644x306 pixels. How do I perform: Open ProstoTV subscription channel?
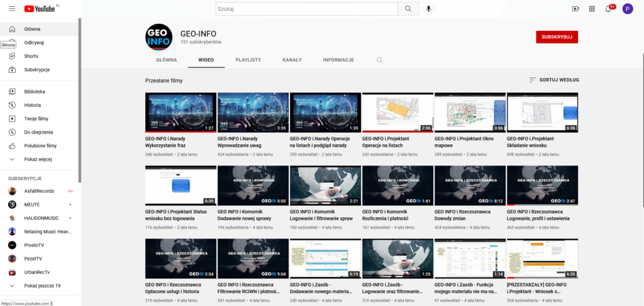point(39,246)
